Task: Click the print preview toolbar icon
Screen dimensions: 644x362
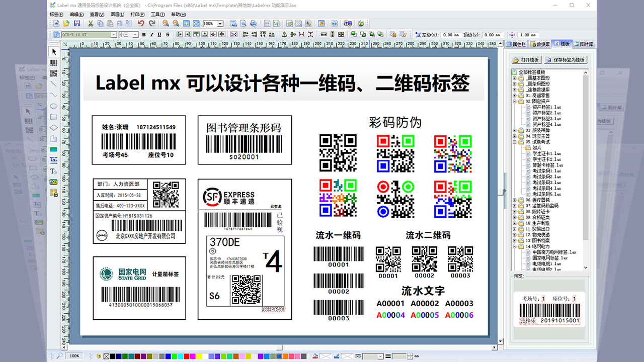Action: (244, 23)
